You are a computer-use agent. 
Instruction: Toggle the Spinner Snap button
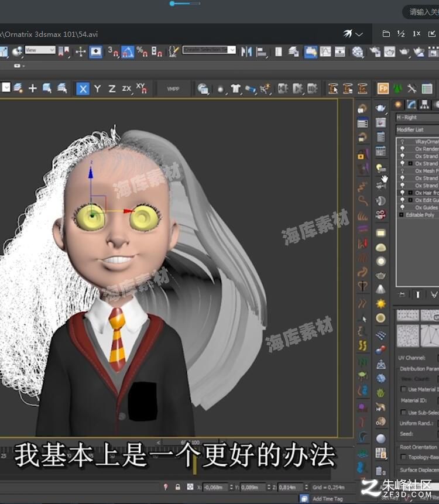(156, 52)
